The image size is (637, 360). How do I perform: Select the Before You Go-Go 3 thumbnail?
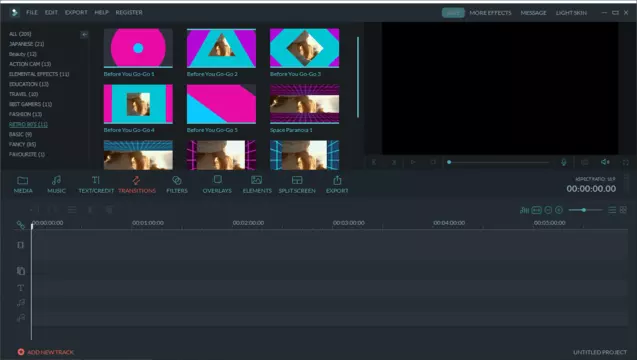304,48
